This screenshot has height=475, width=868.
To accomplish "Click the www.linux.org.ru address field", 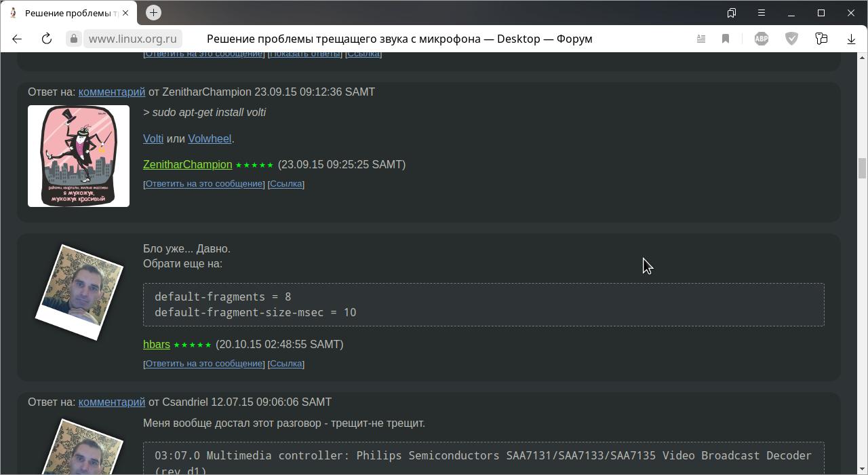I will coord(133,39).
